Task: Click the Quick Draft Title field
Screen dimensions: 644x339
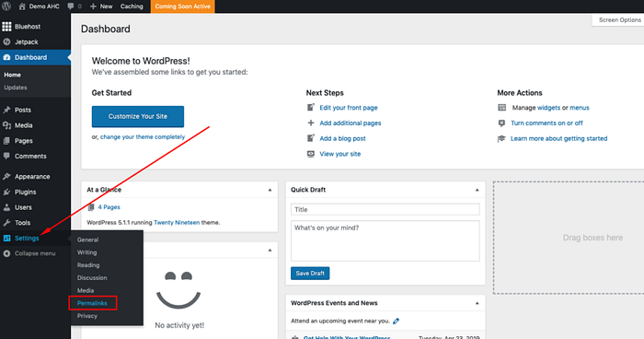Action: click(385, 209)
